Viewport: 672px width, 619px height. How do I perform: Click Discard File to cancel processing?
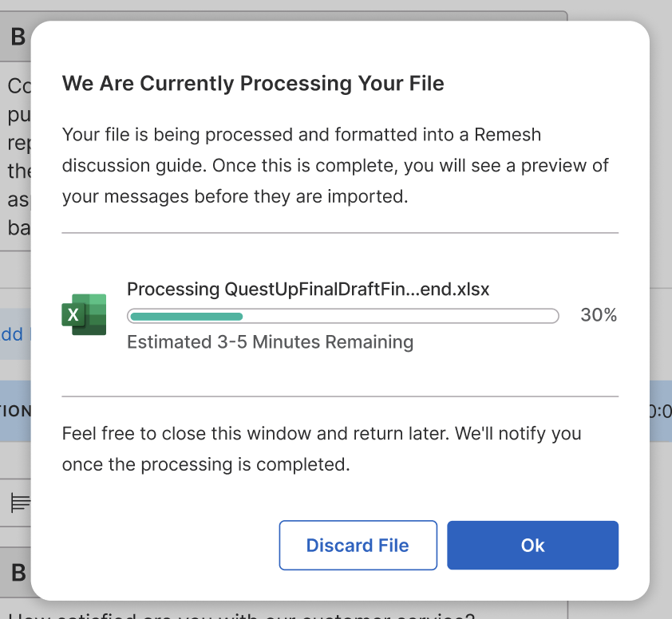(x=358, y=545)
